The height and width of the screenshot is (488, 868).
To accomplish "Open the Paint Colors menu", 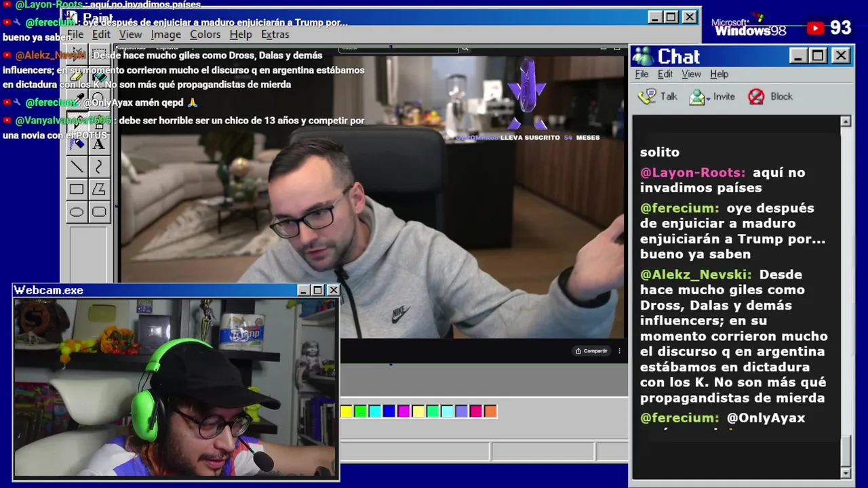I will (x=205, y=35).
